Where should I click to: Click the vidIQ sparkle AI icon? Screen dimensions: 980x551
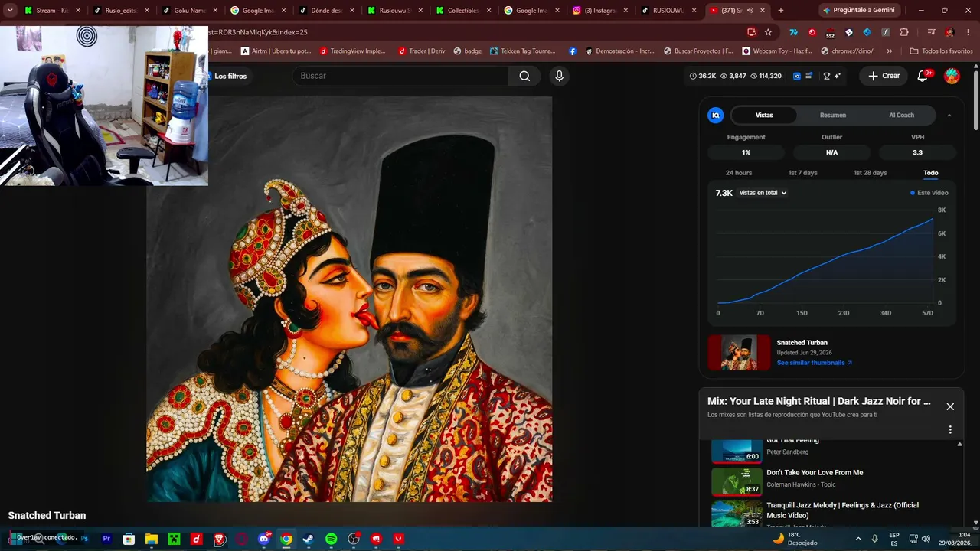[838, 76]
